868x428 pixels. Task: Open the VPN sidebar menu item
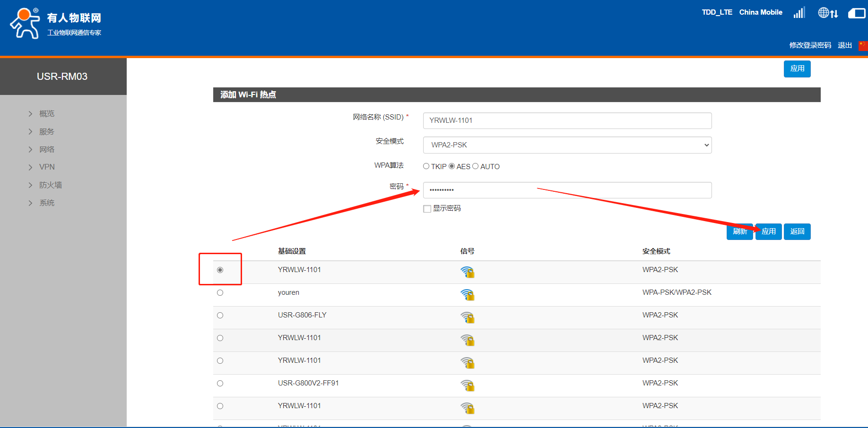click(47, 167)
